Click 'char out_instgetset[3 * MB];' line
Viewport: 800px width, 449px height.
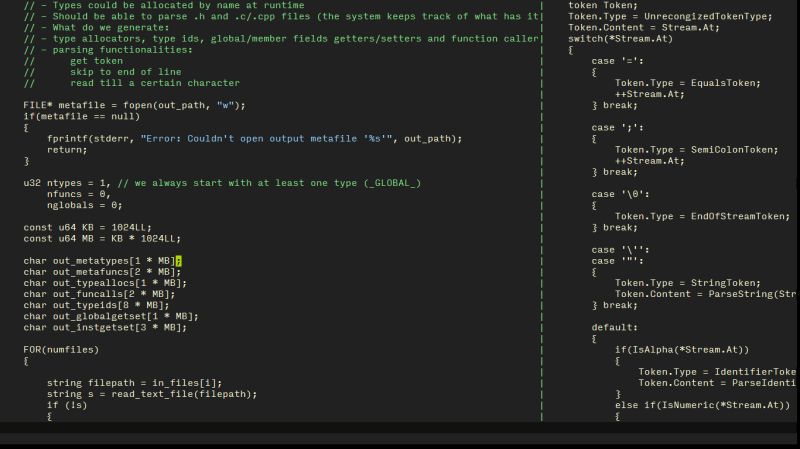[x=105, y=328]
